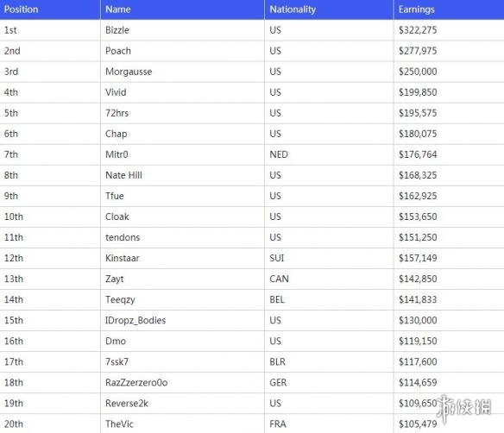Image resolution: width=504 pixels, height=433 pixels.
Task: Select the name Poach
Action: point(118,51)
